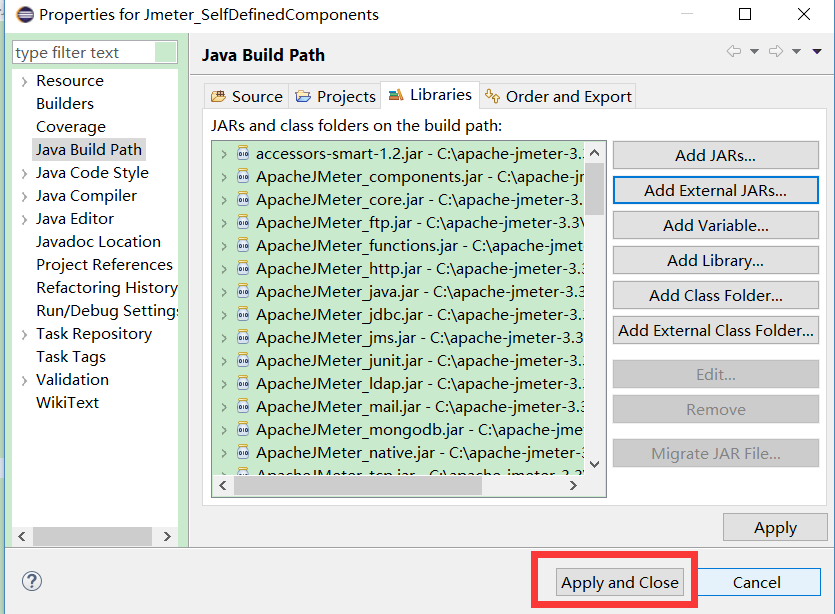Image resolution: width=835 pixels, height=614 pixels.
Task: Expand the Task Repository node
Action: [x=24, y=334]
